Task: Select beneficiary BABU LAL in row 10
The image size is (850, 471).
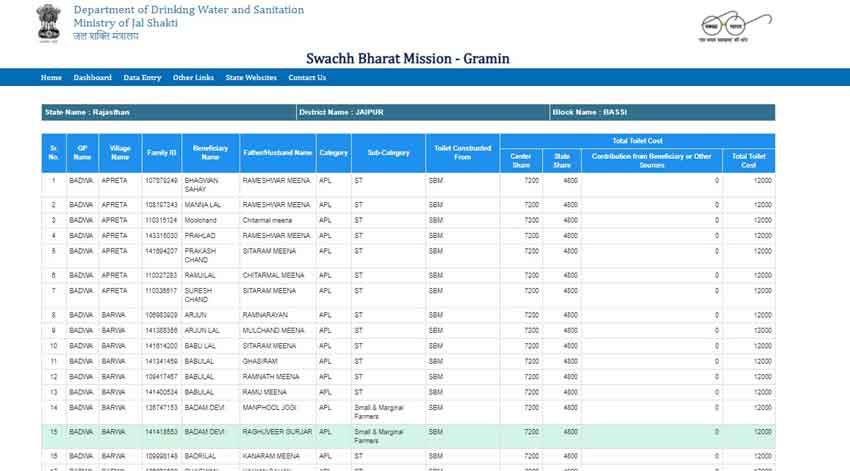Action: pos(200,346)
